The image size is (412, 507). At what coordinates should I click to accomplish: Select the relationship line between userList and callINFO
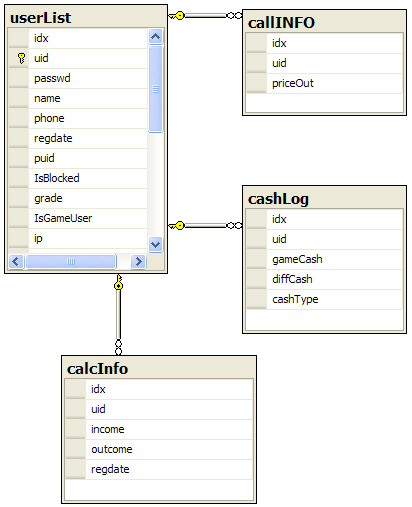pyautogui.click(x=206, y=16)
